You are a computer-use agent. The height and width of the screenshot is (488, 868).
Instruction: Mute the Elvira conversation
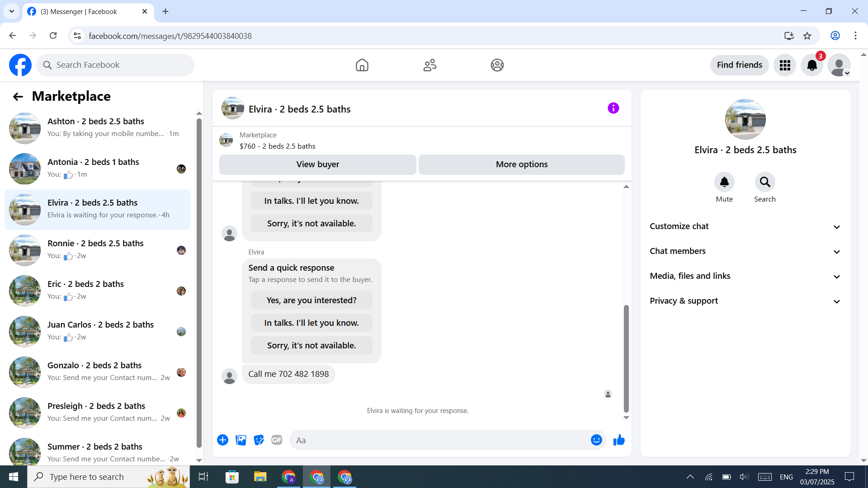(724, 182)
